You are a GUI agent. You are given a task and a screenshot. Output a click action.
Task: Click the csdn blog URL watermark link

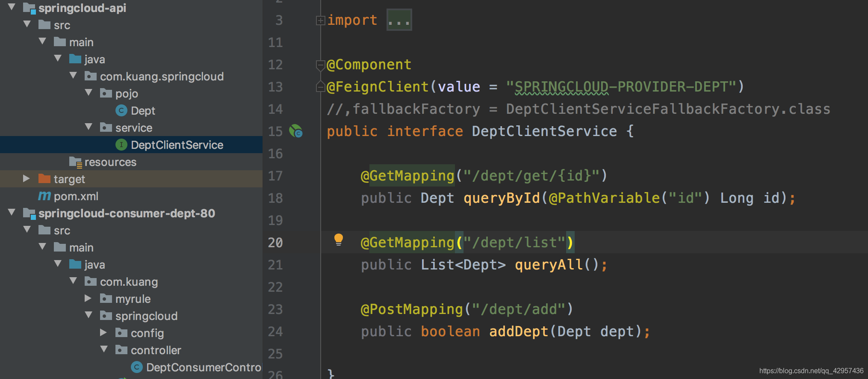(811, 371)
